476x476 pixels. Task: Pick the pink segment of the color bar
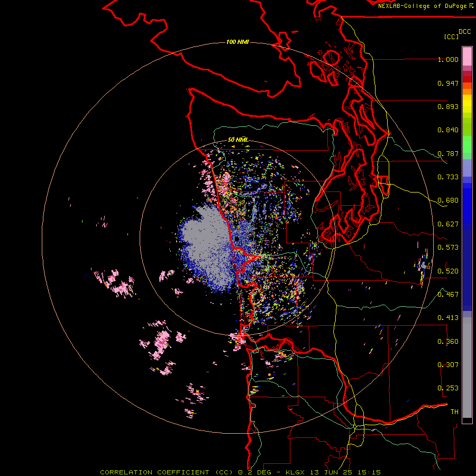pyautogui.click(x=467, y=56)
